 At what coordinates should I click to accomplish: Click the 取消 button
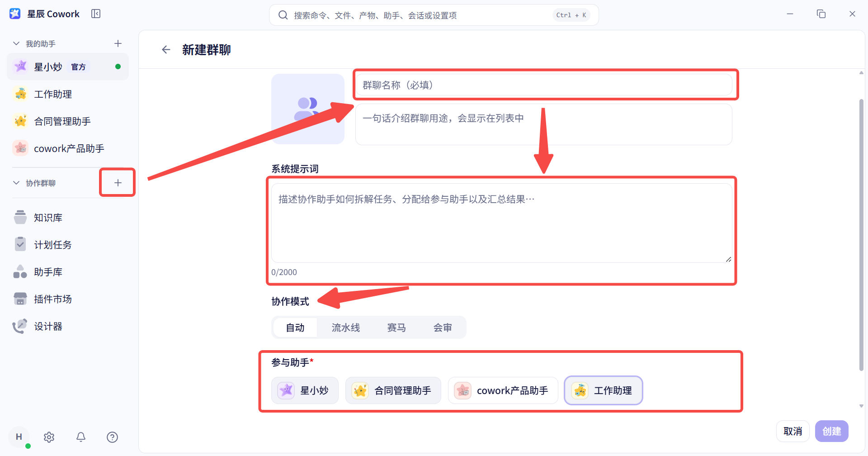pyautogui.click(x=793, y=431)
